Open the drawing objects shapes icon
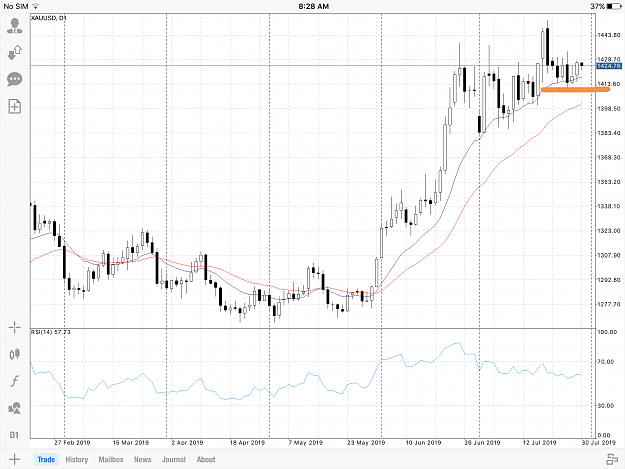 point(15,408)
